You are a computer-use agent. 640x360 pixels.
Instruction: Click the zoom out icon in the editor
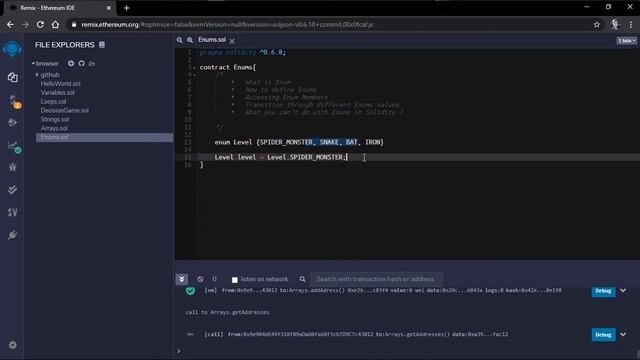click(x=180, y=40)
